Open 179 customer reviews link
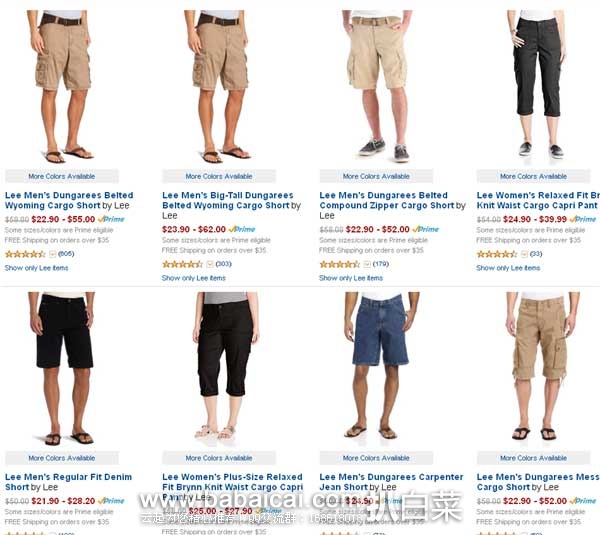 (381, 264)
